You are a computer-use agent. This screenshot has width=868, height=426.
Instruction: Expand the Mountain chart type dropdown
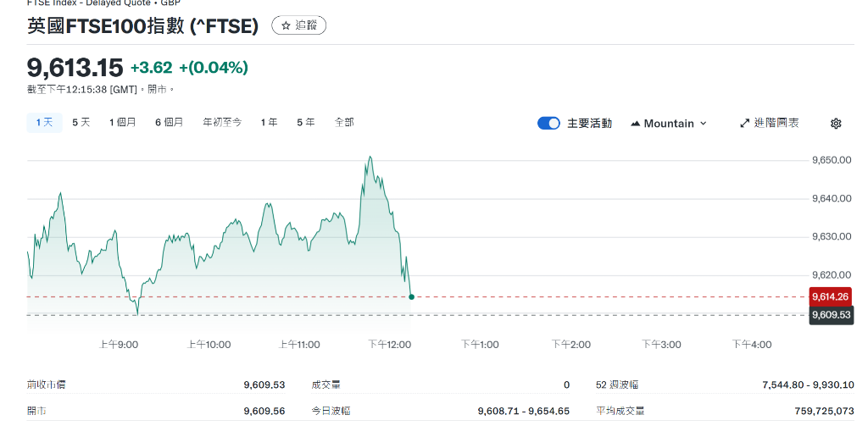click(702, 124)
